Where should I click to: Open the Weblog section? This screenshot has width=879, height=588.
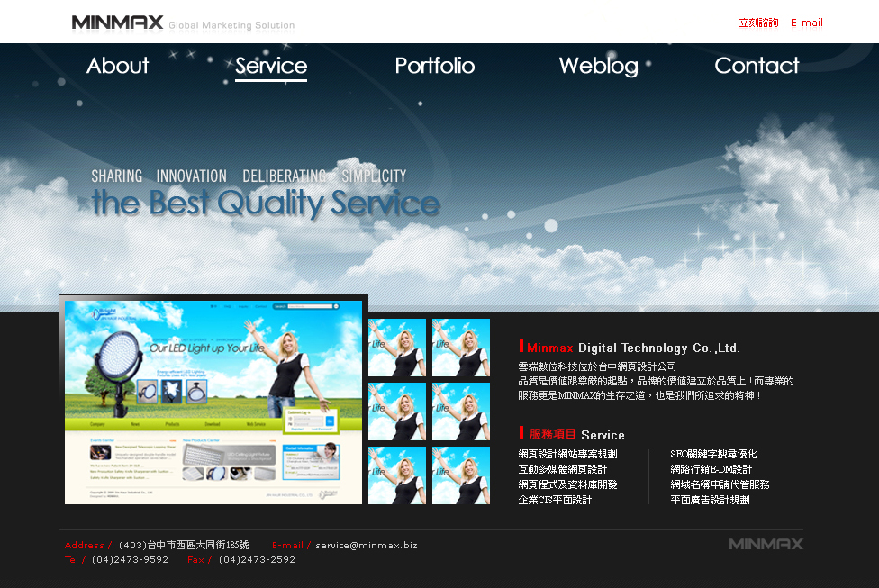click(598, 66)
